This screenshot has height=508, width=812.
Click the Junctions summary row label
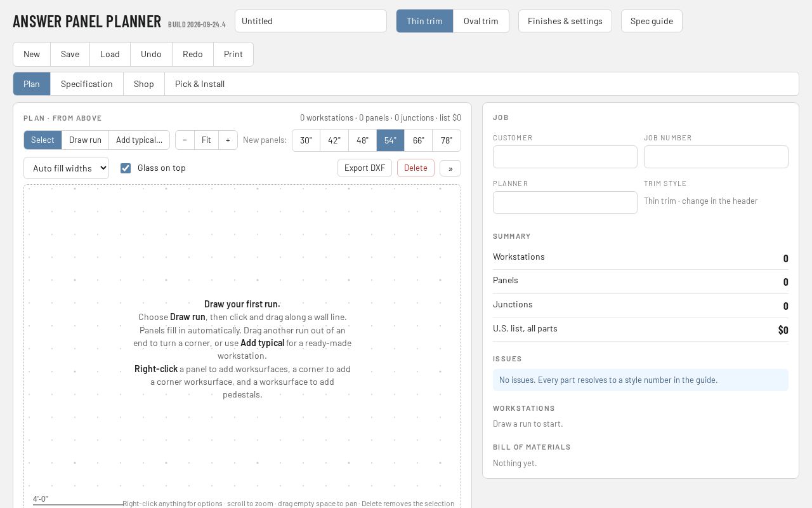point(513,305)
